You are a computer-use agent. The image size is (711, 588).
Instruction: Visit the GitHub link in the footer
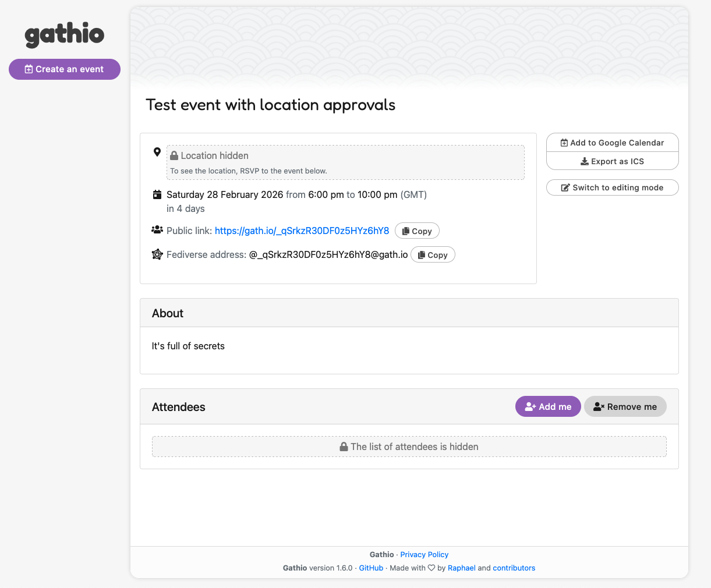point(371,568)
